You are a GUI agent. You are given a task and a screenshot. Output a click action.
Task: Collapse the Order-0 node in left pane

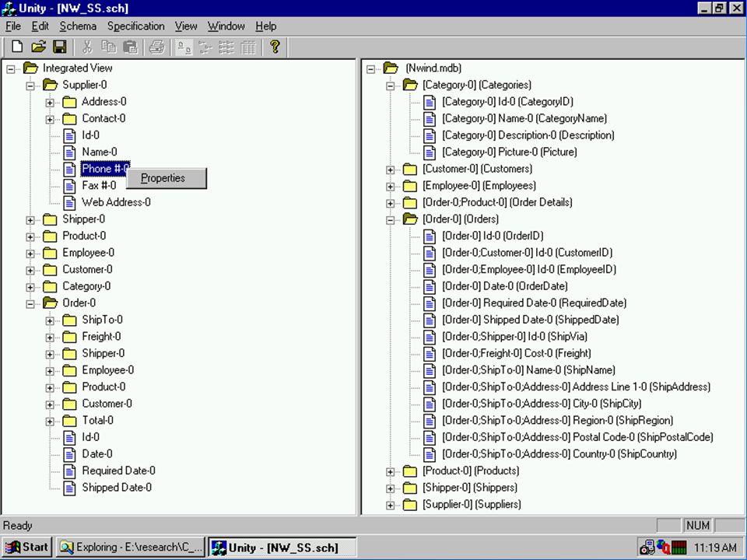(30, 304)
